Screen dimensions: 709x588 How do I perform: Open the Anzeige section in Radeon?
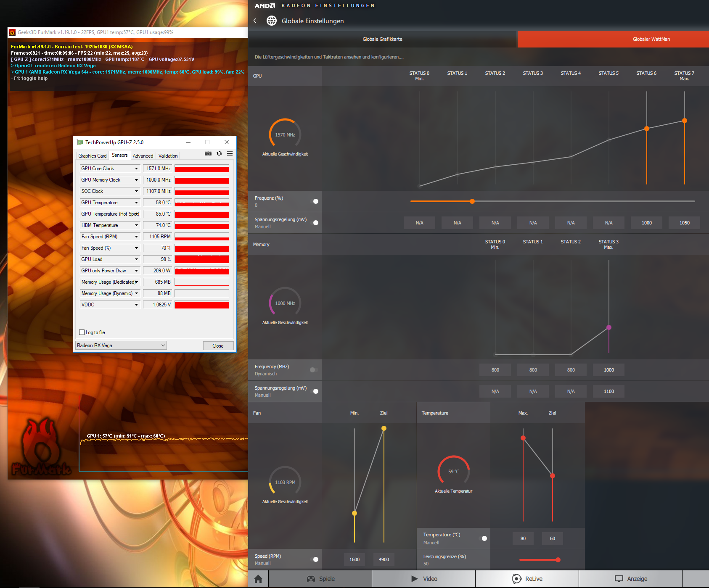tap(631, 579)
